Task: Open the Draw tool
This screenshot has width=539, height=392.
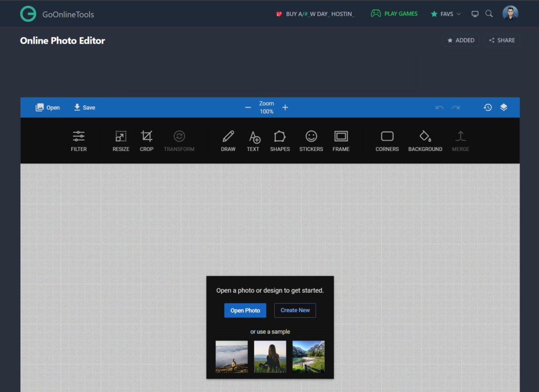Action: 228,140
